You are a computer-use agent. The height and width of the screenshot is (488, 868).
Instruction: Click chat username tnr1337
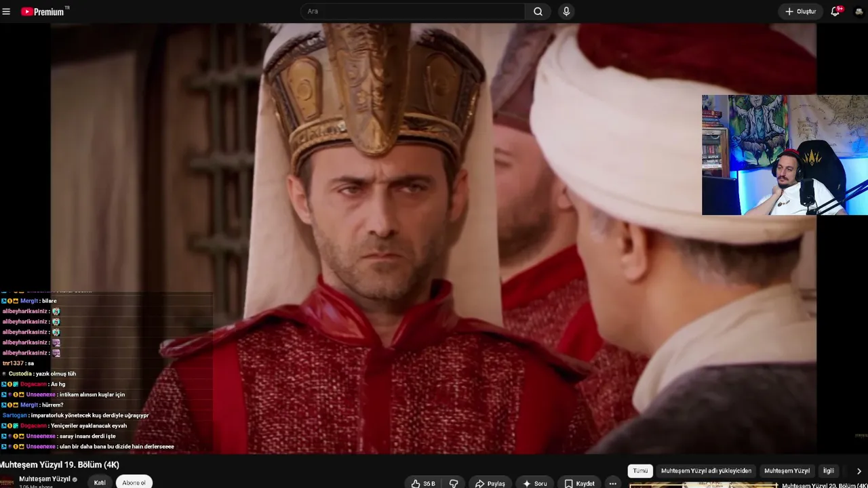pyautogui.click(x=13, y=363)
